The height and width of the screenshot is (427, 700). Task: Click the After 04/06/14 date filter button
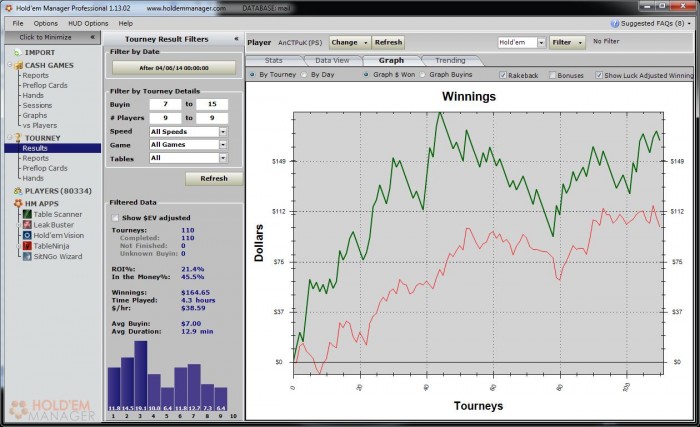(x=174, y=68)
